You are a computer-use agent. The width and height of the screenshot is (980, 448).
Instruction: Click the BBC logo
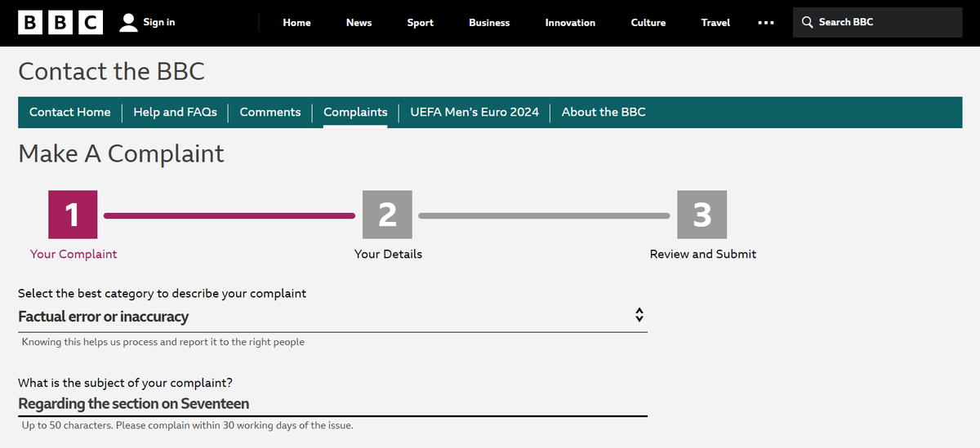tap(60, 22)
